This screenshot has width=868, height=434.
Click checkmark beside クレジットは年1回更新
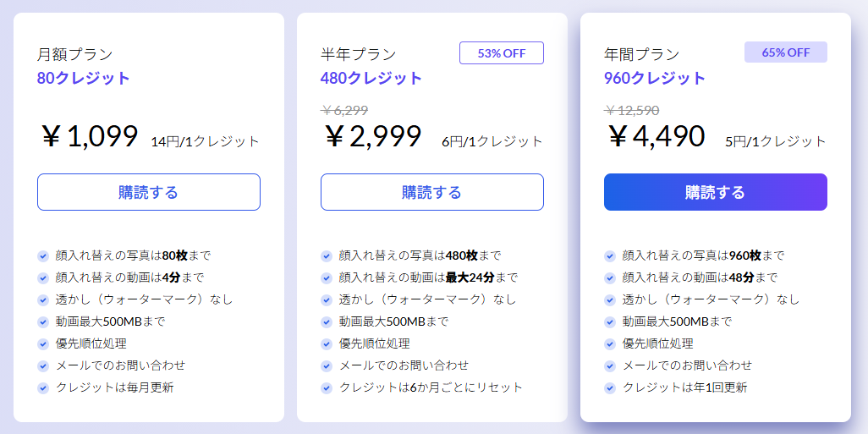pyautogui.click(x=610, y=388)
